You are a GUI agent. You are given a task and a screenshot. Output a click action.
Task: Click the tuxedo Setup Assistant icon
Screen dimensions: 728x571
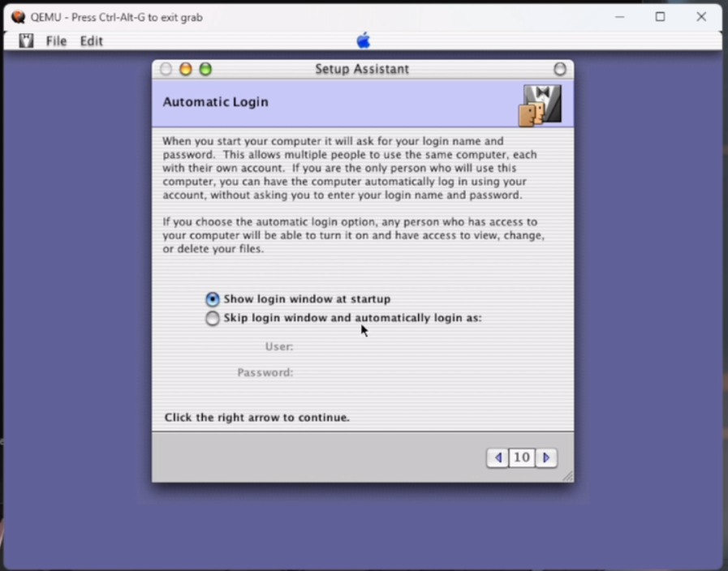tap(541, 105)
